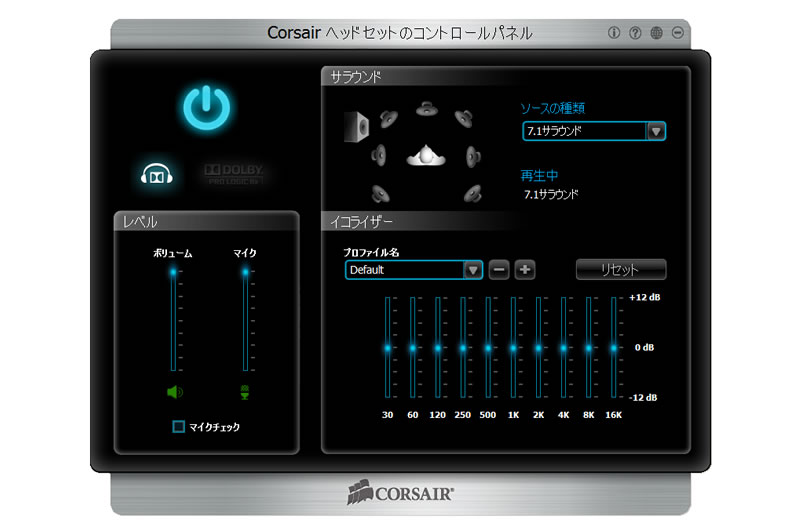This screenshot has height=520, width=800.
Task: Click the 30 Hz equalizer slider
Action: [x=388, y=347]
